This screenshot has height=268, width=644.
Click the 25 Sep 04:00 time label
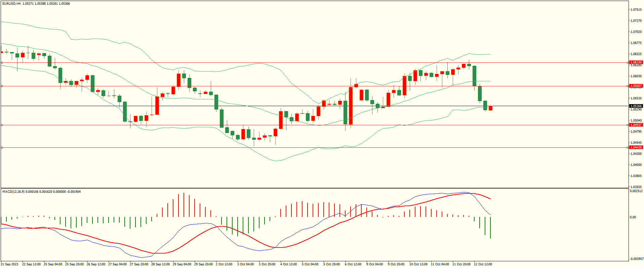[53, 264]
